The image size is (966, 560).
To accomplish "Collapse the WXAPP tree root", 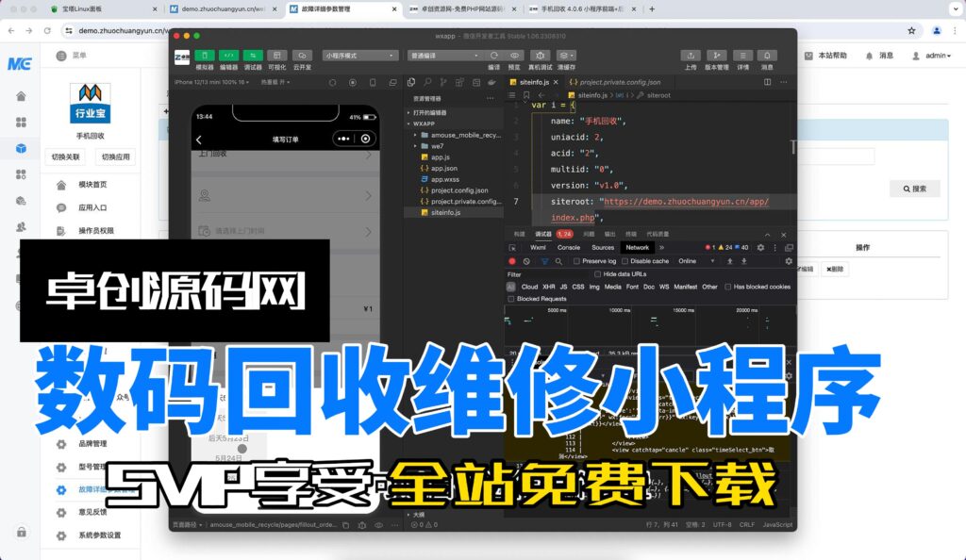I will tap(424, 124).
